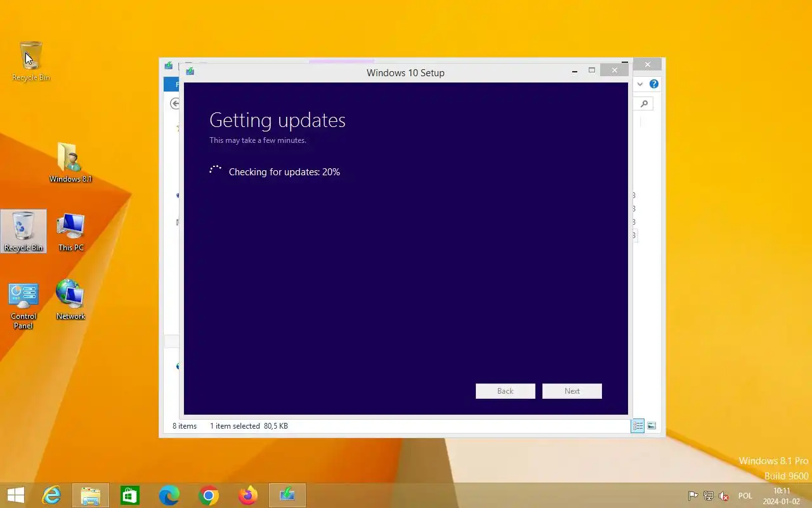Launch Internet Explorer from the taskbar
The width and height of the screenshot is (812, 508).
(51, 495)
